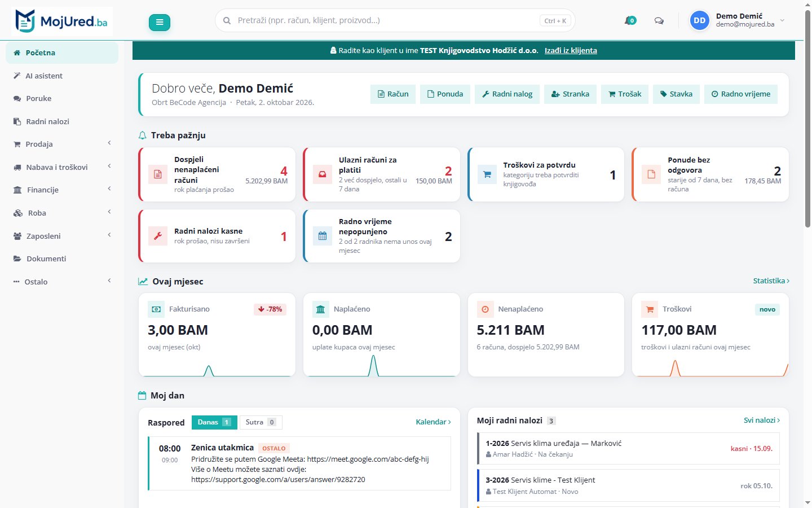Click the Ulazni računi za platiti inbox icon

click(x=323, y=174)
